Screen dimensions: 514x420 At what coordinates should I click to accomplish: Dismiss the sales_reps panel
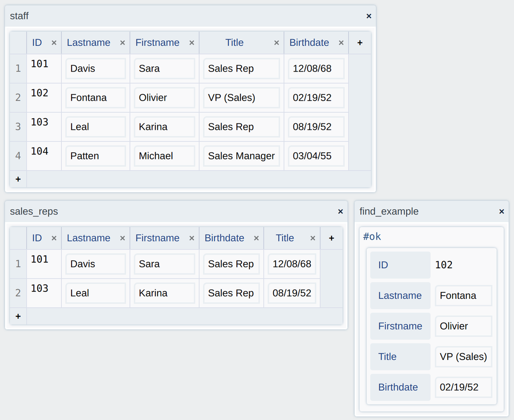341,211
